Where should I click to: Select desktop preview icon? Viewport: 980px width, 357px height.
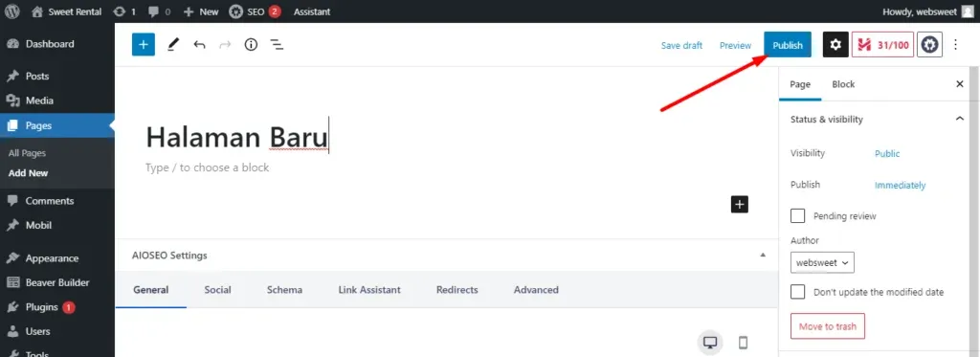click(710, 343)
